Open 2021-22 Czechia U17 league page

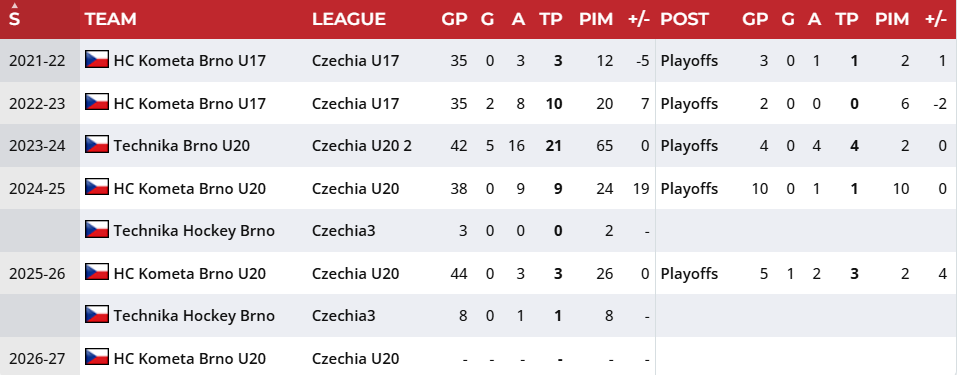(x=355, y=60)
